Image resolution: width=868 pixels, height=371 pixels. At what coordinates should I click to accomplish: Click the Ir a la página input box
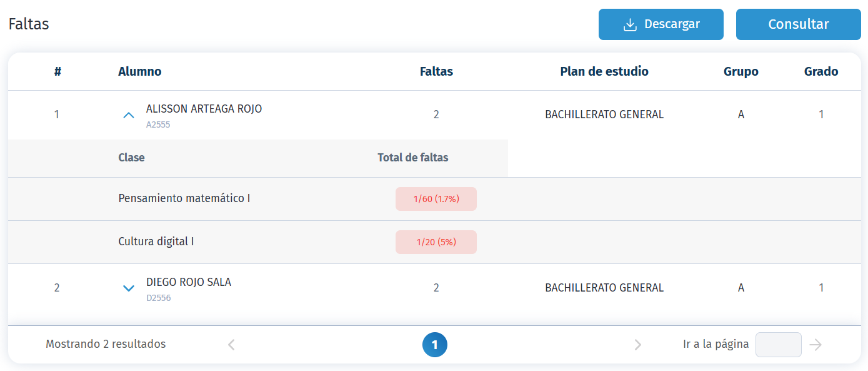[778, 344]
